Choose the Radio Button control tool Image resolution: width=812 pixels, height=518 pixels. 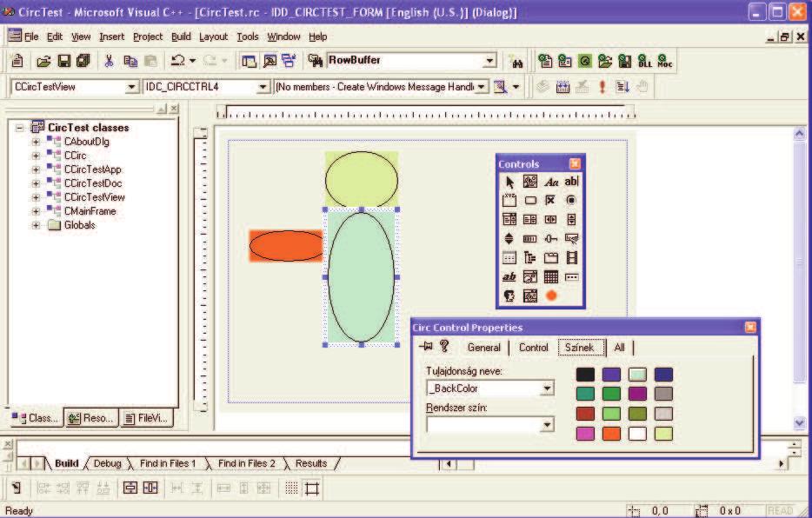[x=571, y=201]
